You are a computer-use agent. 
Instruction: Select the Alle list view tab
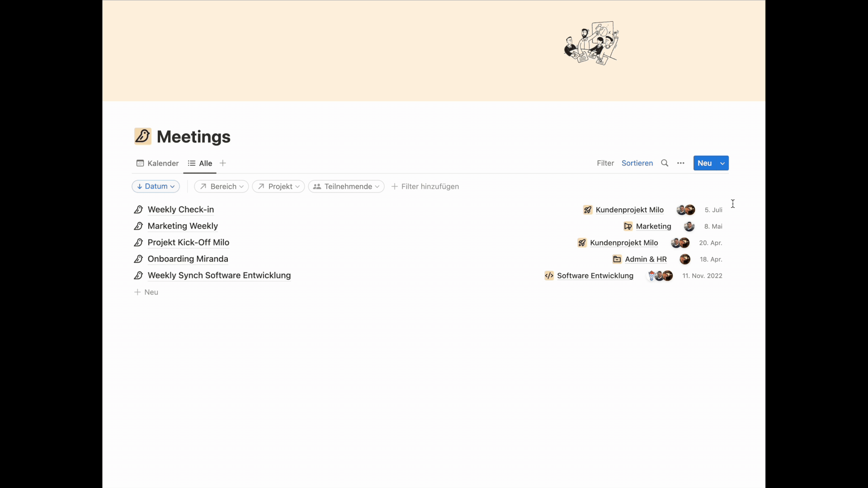pos(200,163)
